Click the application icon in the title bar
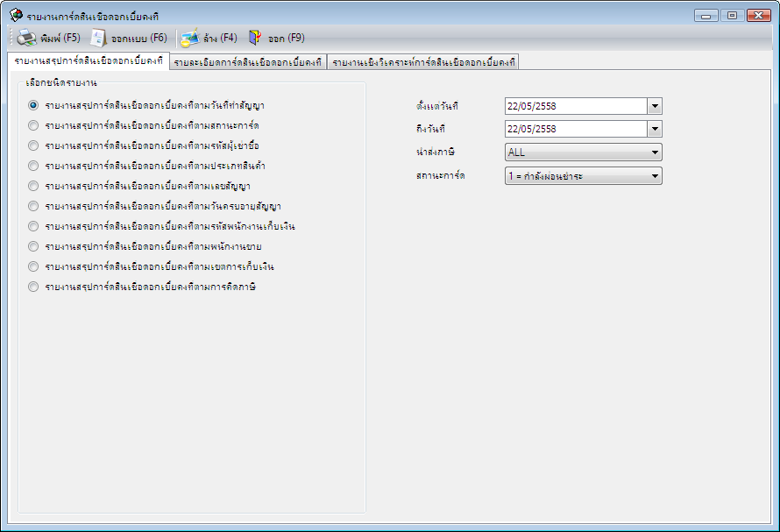 pyautogui.click(x=16, y=16)
